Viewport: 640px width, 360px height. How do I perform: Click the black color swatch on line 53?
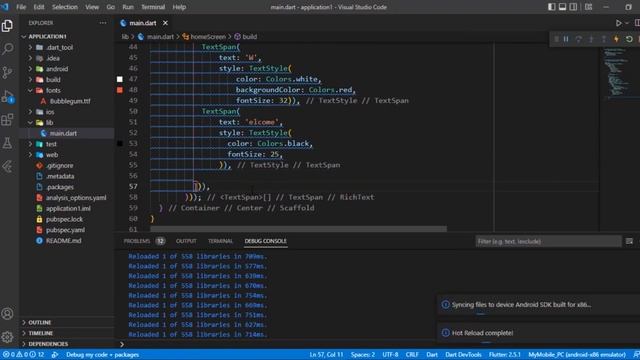[120, 143]
